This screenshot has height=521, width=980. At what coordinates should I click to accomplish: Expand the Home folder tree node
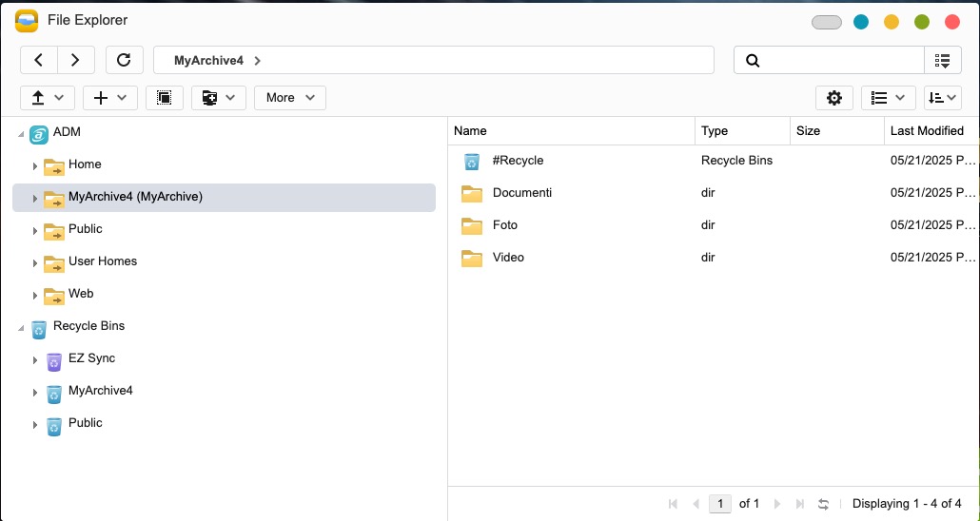click(x=35, y=166)
